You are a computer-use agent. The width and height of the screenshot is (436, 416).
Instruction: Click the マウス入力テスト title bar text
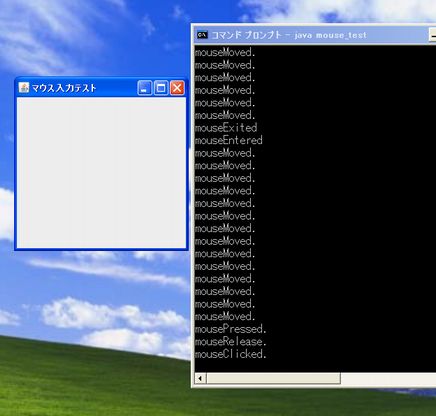coord(64,88)
